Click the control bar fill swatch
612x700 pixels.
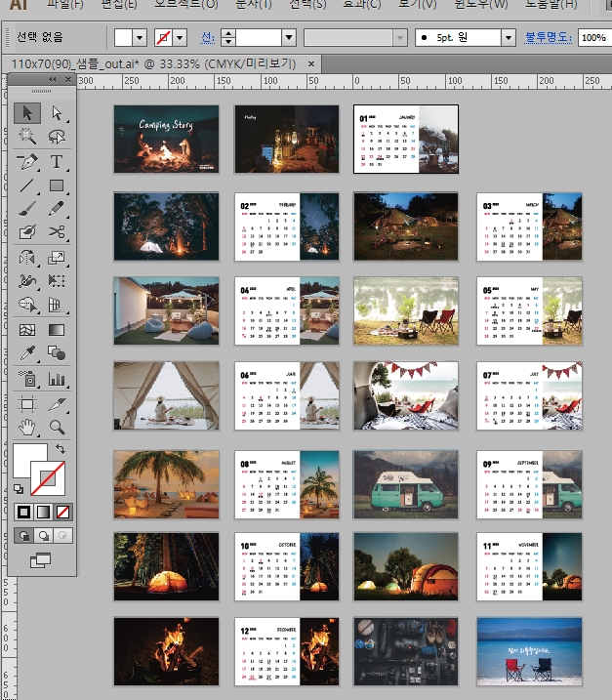(123, 38)
